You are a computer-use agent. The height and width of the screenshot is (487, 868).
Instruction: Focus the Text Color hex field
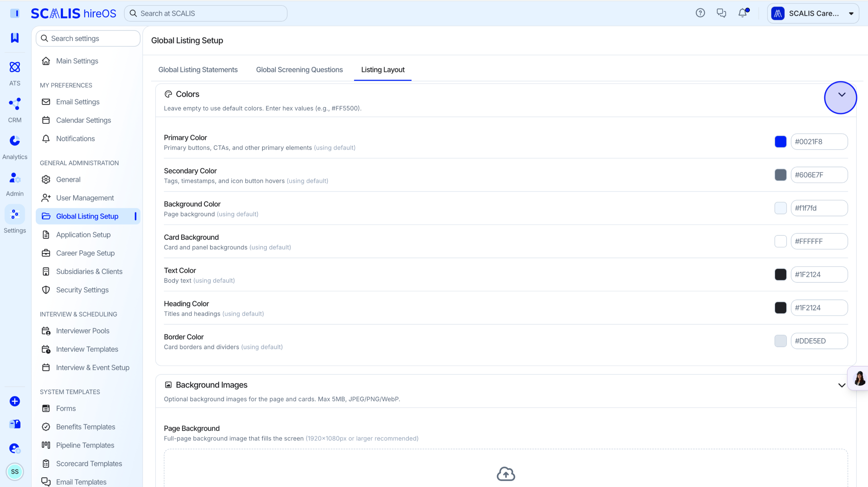click(x=819, y=274)
